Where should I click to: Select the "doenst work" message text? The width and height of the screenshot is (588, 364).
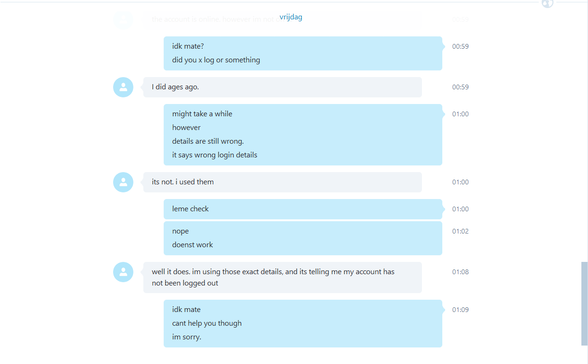click(193, 245)
